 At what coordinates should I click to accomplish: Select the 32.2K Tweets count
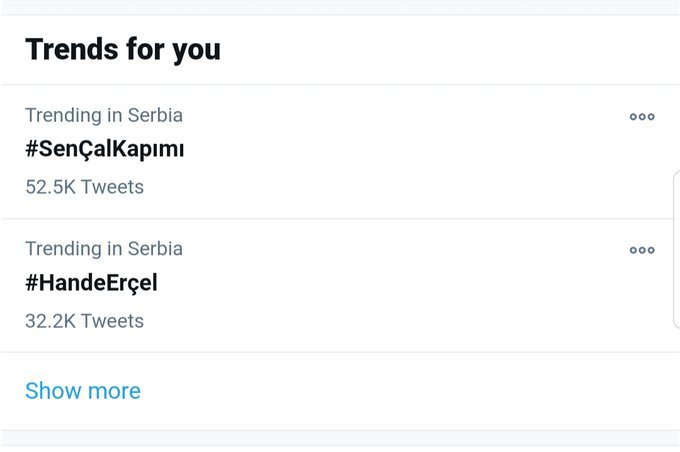(85, 321)
